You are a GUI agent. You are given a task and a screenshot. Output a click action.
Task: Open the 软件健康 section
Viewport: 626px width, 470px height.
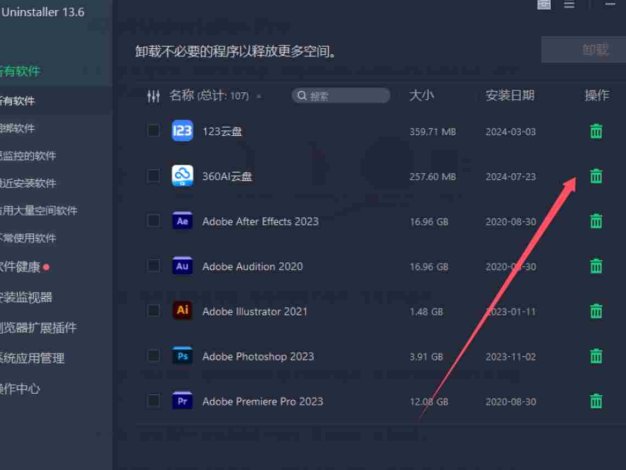tap(20, 267)
